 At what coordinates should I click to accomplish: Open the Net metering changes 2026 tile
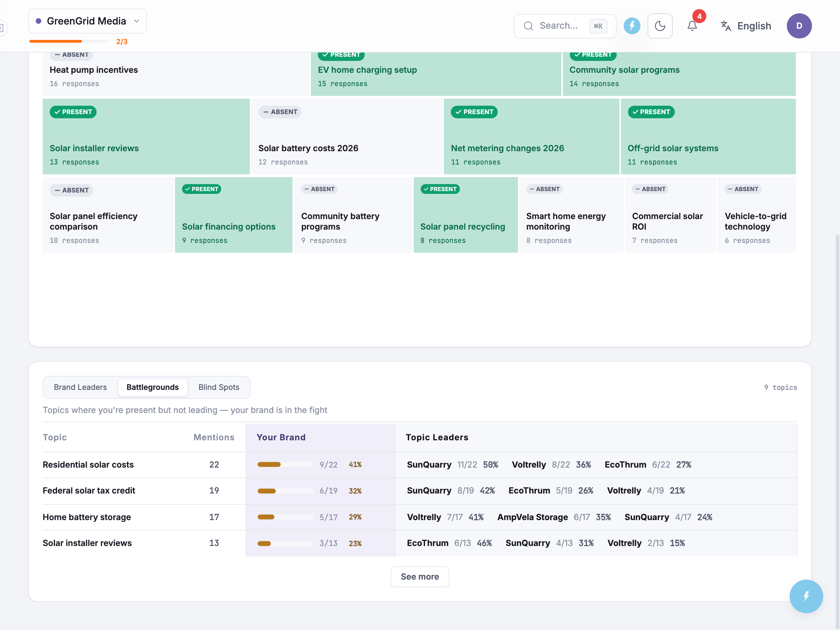tap(531, 136)
